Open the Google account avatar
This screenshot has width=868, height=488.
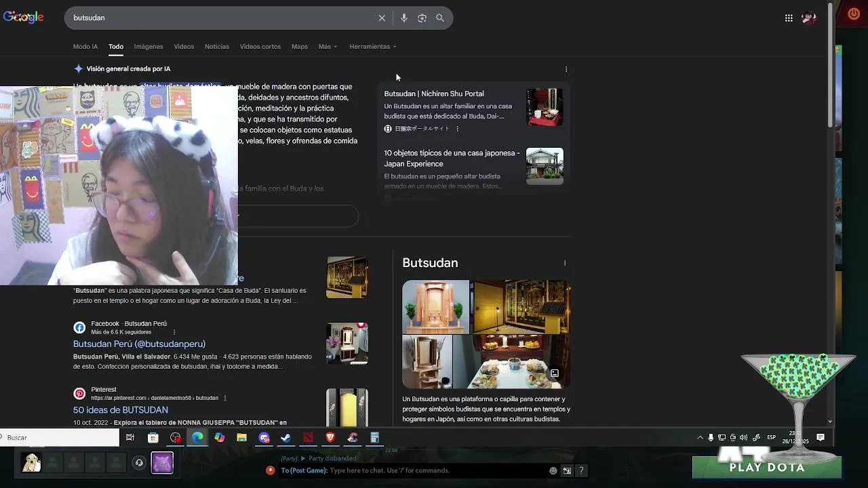pyautogui.click(x=809, y=18)
